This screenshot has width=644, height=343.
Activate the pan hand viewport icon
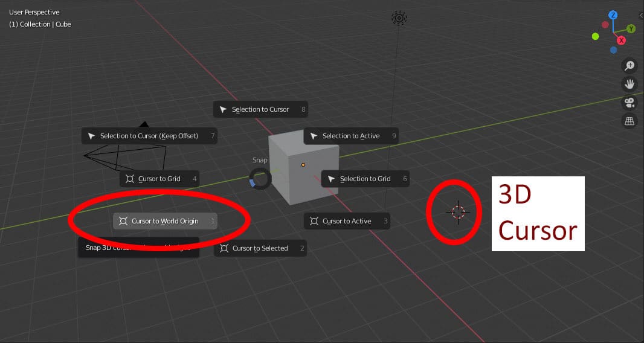click(x=630, y=84)
